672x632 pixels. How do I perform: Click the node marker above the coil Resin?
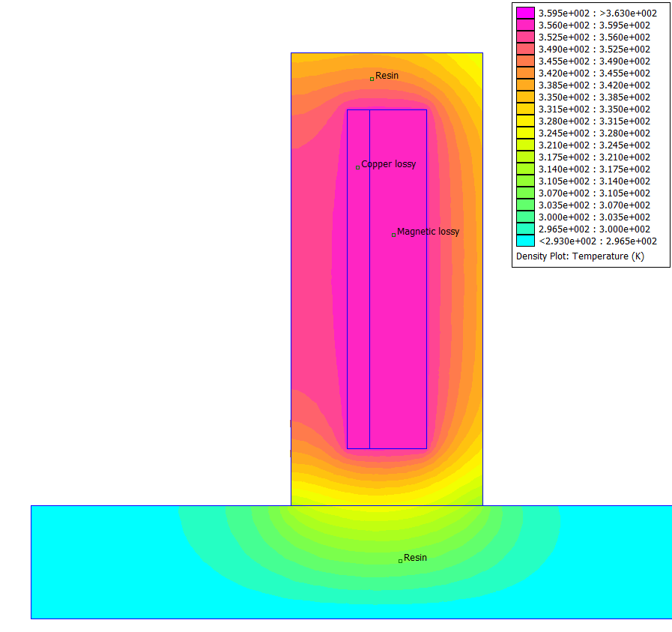tap(371, 77)
